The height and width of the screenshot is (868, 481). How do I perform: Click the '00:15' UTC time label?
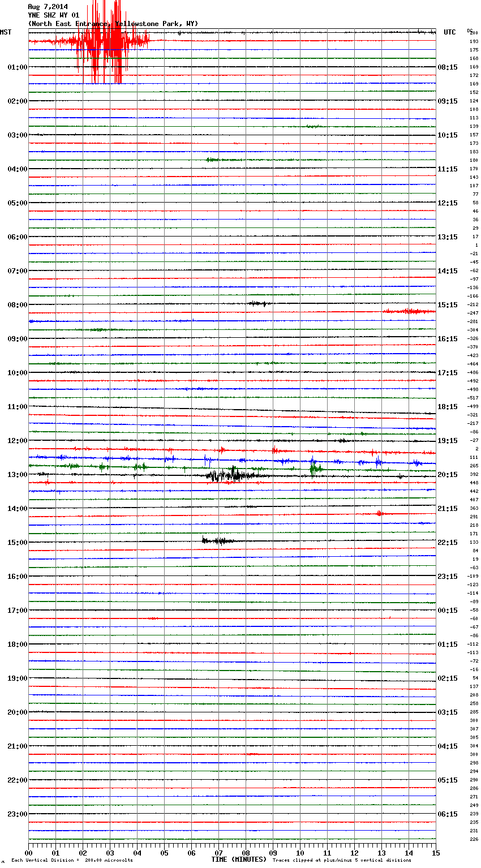coord(448,611)
